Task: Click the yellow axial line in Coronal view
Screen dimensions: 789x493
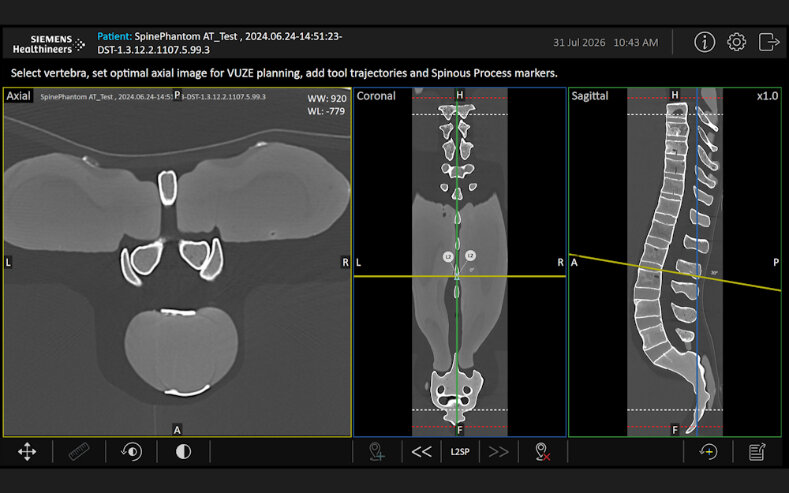Action: point(460,276)
